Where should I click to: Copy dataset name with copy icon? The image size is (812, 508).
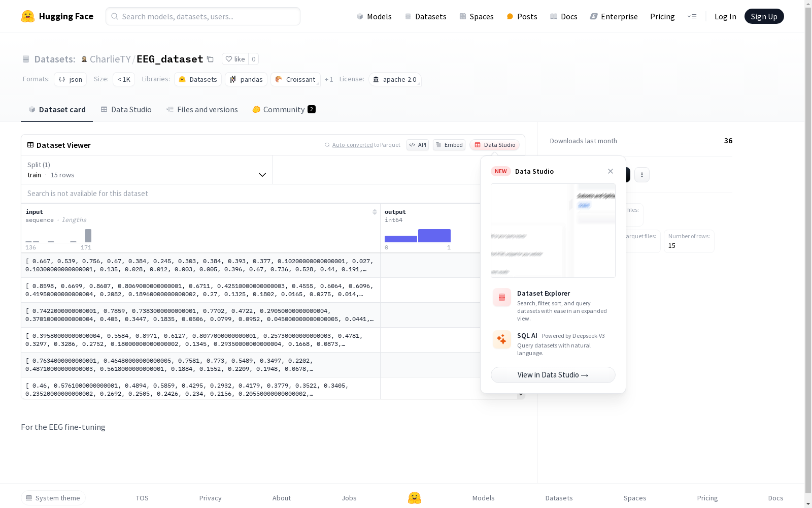pos(210,59)
